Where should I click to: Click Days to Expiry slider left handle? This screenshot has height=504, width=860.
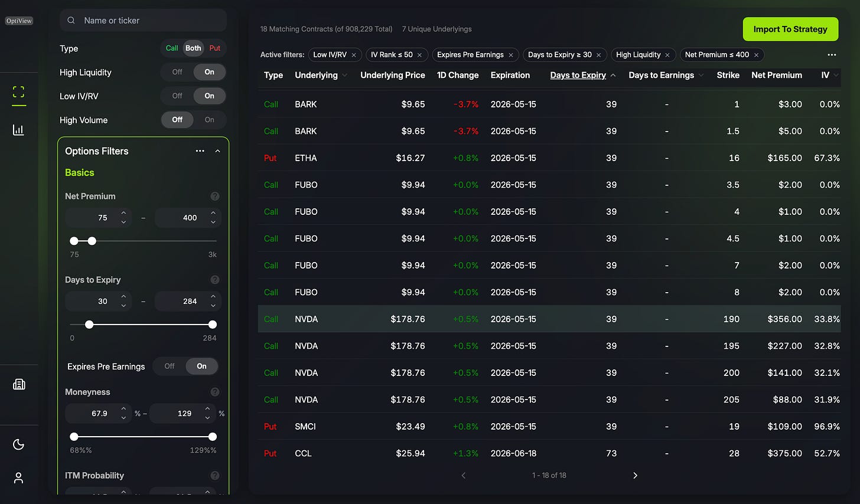pos(89,325)
